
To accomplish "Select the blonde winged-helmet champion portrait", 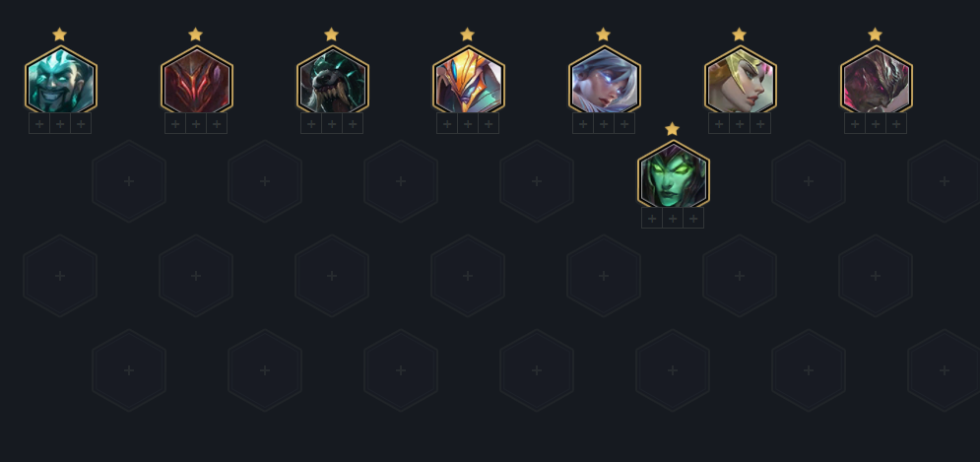I will (x=741, y=82).
